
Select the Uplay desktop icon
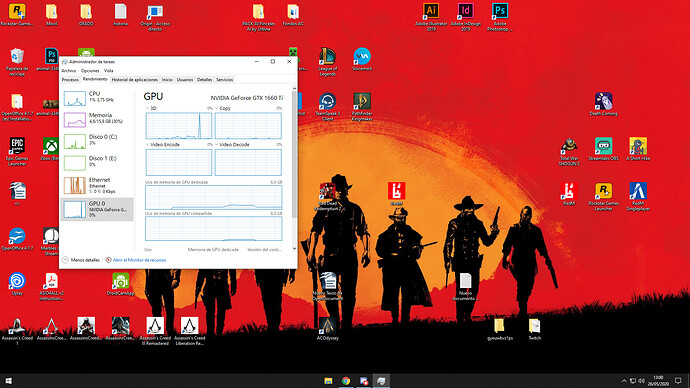(17, 284)
